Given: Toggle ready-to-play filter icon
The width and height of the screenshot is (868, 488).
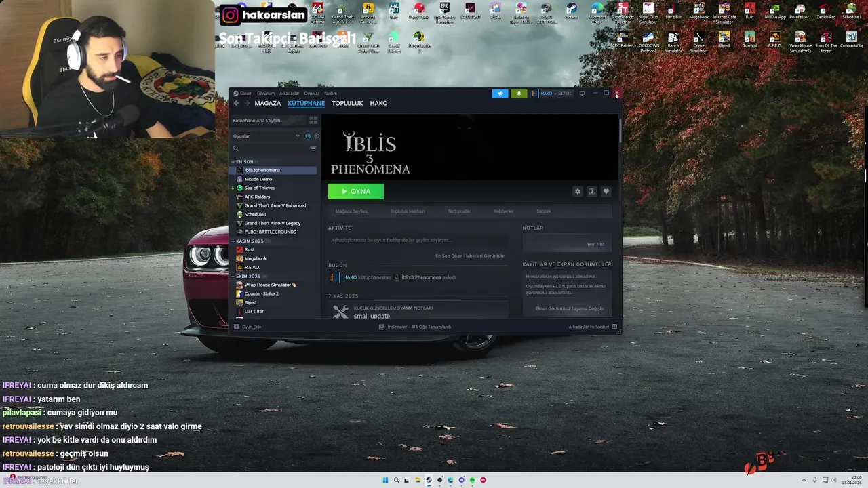Looking at the screenshot, I should pyautogui.click(x=317, y=136).
